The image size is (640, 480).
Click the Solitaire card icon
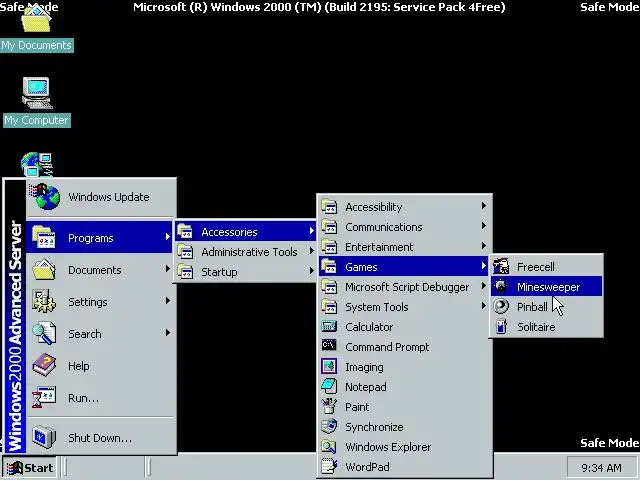501,327
